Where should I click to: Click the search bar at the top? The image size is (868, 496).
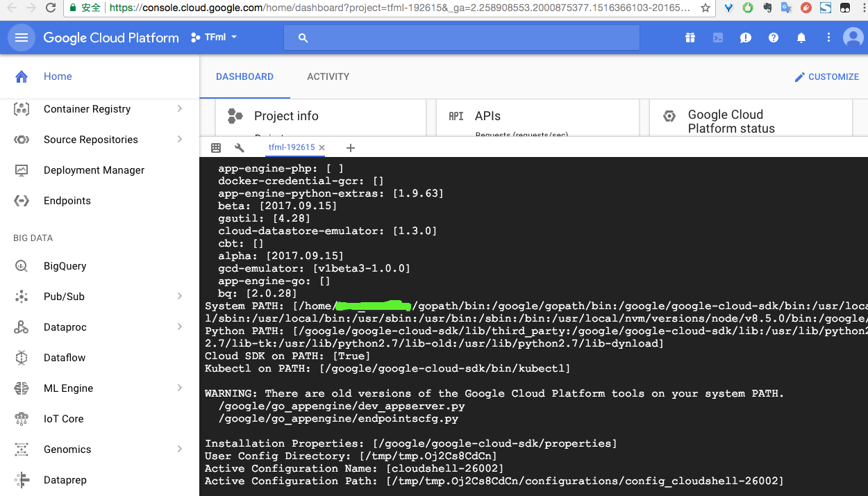(x=461, y=37)
